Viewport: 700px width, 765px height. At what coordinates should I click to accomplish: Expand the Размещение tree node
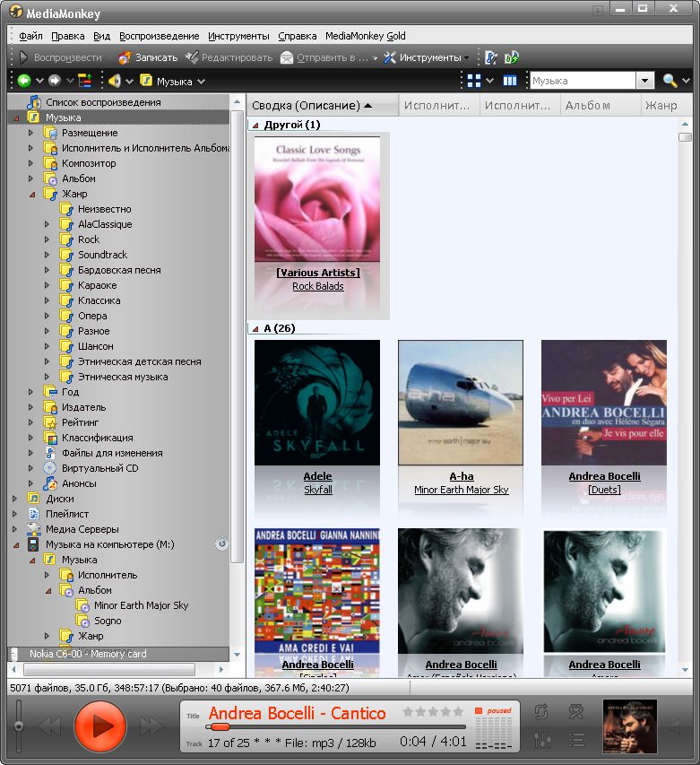30,133
